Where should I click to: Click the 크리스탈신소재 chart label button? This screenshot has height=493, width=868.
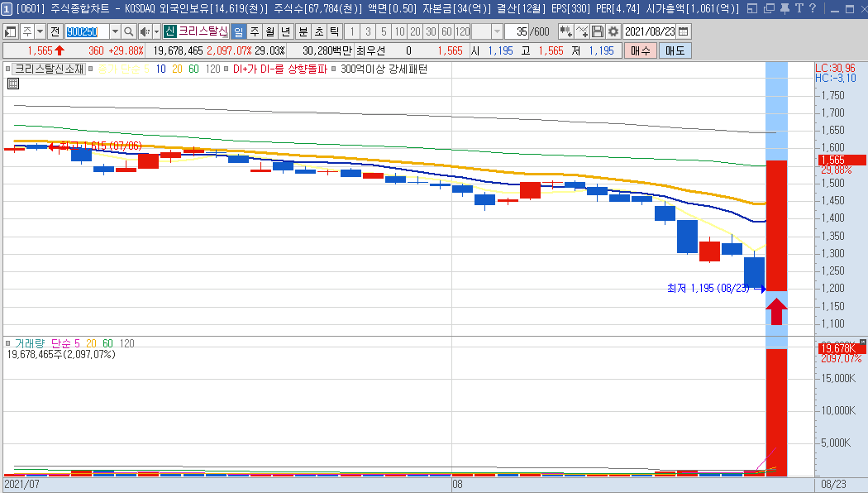click(49, 69)
